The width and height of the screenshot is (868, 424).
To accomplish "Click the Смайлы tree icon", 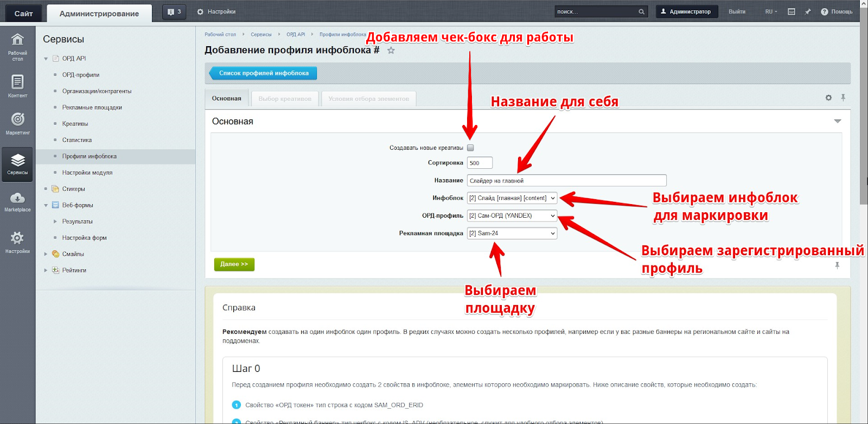I will (x=55, y=254).
